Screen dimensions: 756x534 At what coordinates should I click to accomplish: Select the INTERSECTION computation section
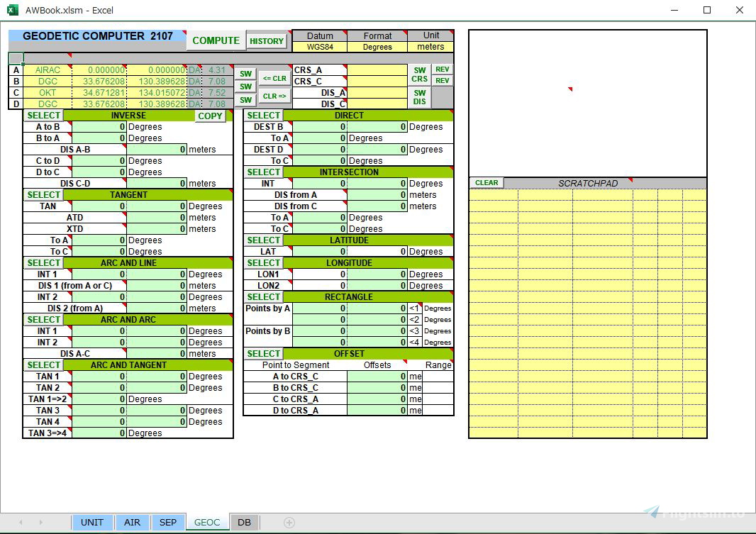(263, 172)
